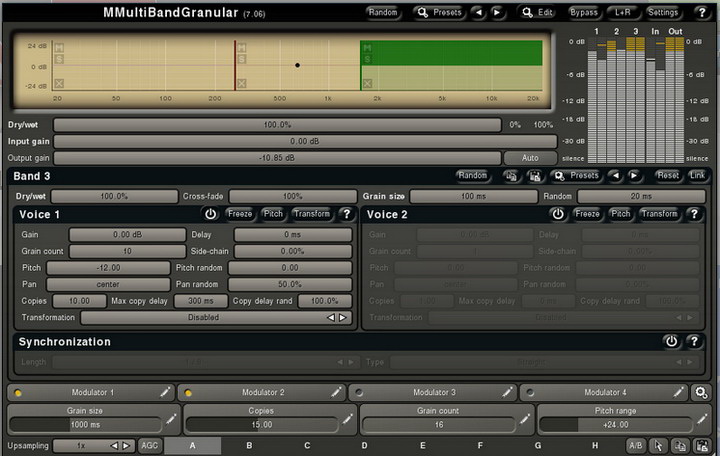
Task: Click the Modulator 1 edit pencil icon
Action: [x=165, y=392]
